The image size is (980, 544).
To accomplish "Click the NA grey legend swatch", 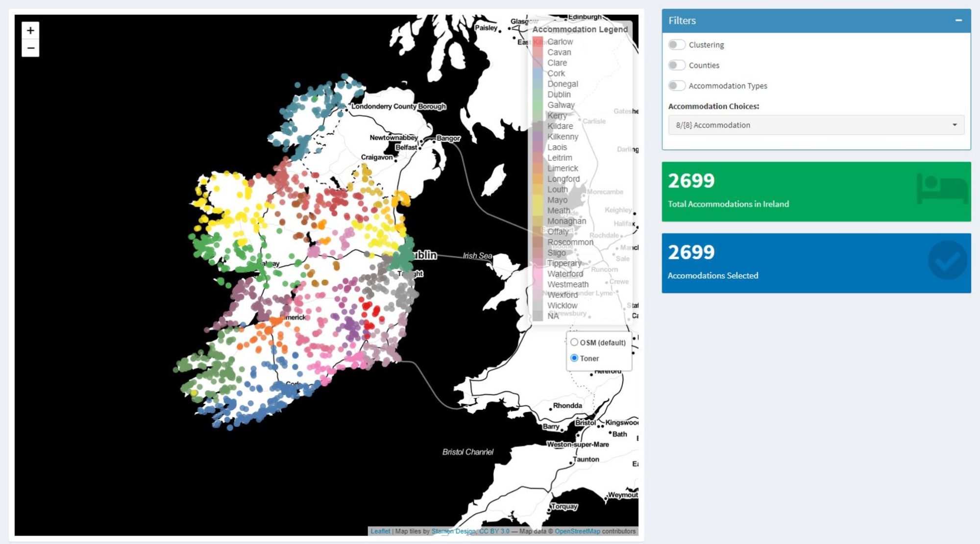I will pyautogui.click(x=538, y=316).
